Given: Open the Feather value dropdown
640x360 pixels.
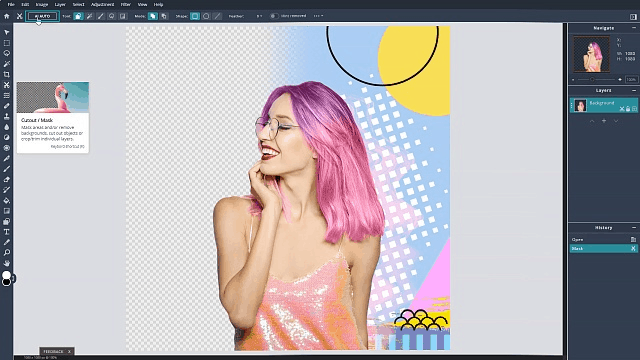Looking at the screenshot, I should [259, 16].
